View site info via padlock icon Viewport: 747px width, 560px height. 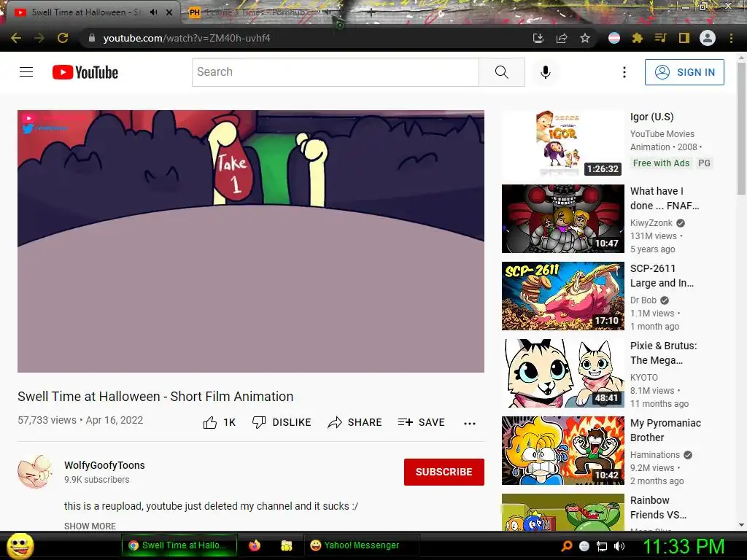coord(91,38)
